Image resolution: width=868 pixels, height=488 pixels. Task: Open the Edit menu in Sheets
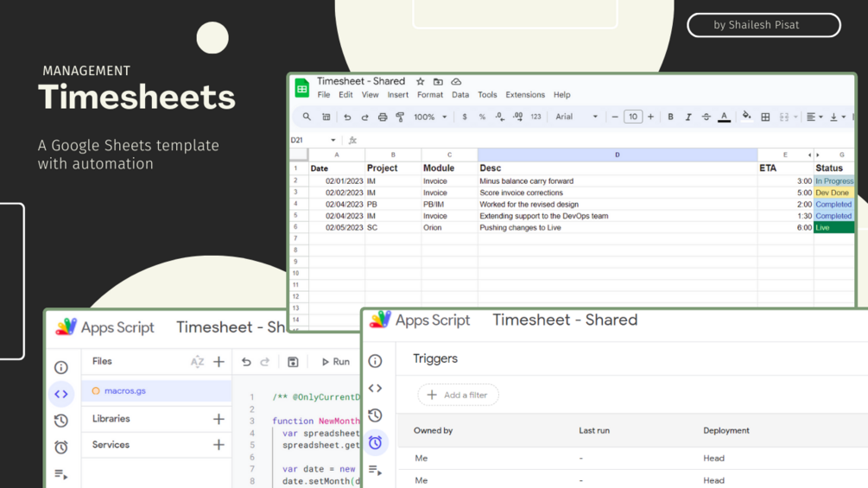coord(345,95)
